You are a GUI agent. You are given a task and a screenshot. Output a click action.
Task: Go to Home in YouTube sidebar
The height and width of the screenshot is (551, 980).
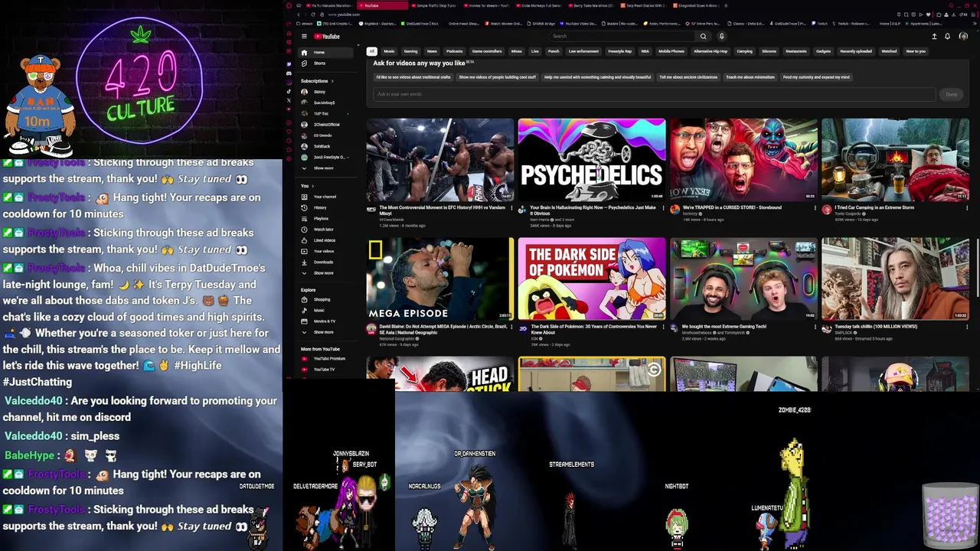pos(325,52)
